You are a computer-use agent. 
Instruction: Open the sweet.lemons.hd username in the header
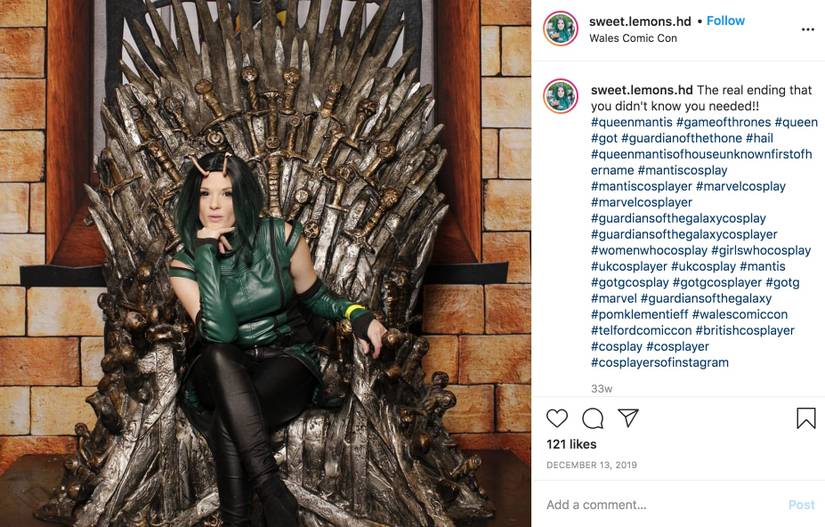(640, 21)
